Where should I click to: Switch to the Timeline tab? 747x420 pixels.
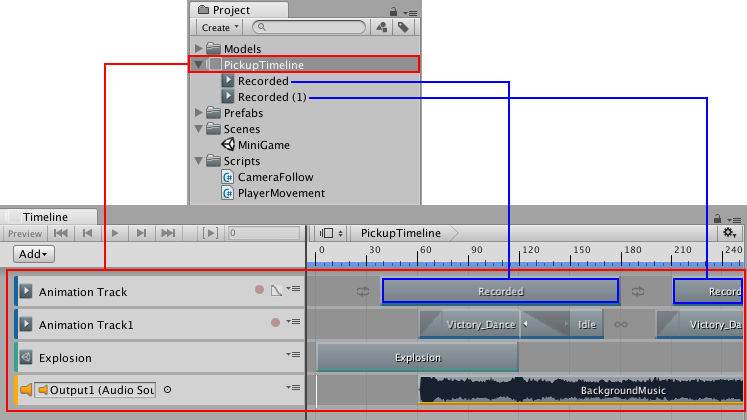45,216
